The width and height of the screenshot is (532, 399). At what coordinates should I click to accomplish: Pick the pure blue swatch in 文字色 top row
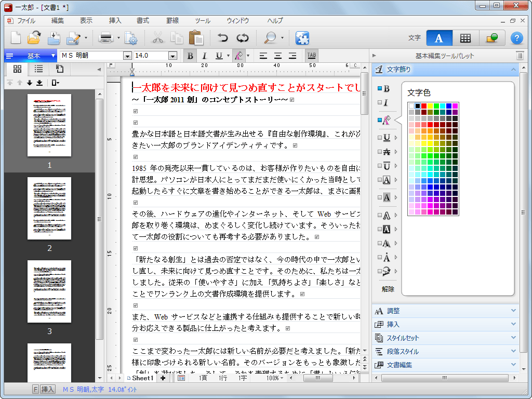point(448,106)
